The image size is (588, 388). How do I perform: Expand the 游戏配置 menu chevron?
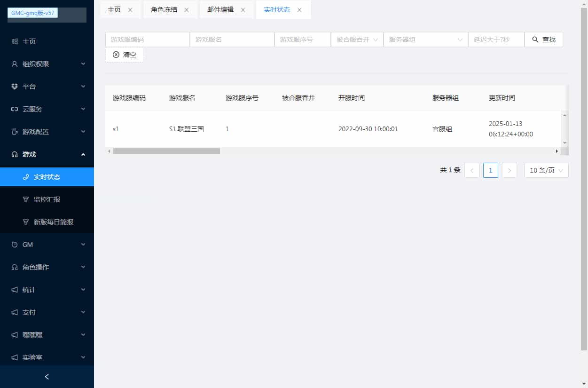[83, 132]
